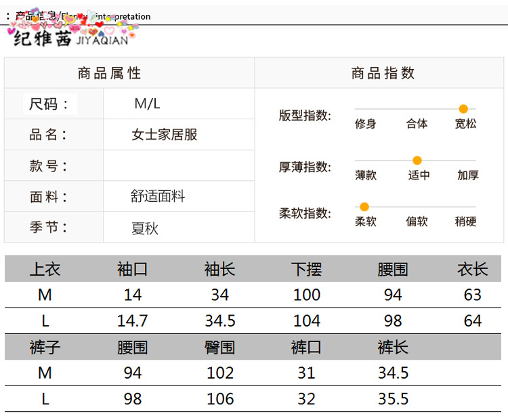Click the orange dot on 柔软指数 slider

[x=364, y=207]
